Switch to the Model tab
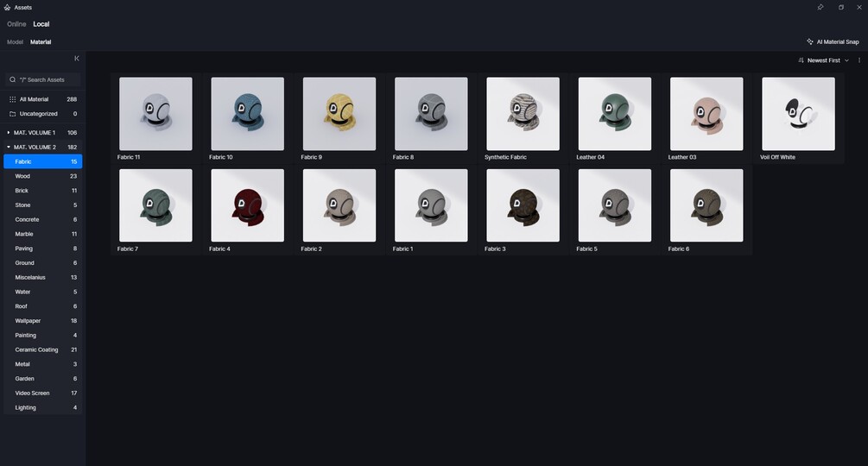 tap(15, 42)
